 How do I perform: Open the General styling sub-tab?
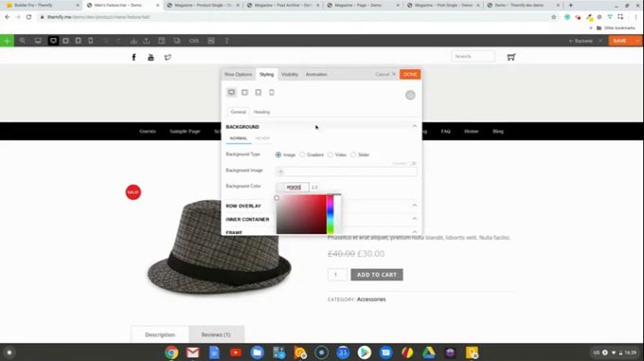point(239,112)
